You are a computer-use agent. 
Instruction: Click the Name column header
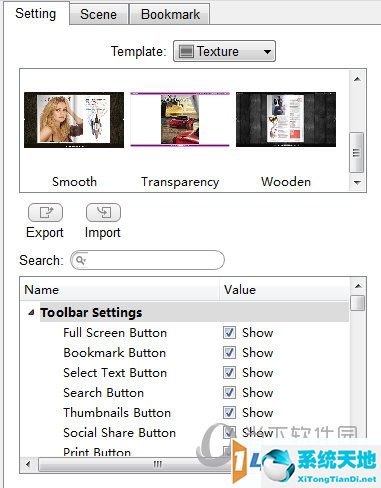[120, 290]
